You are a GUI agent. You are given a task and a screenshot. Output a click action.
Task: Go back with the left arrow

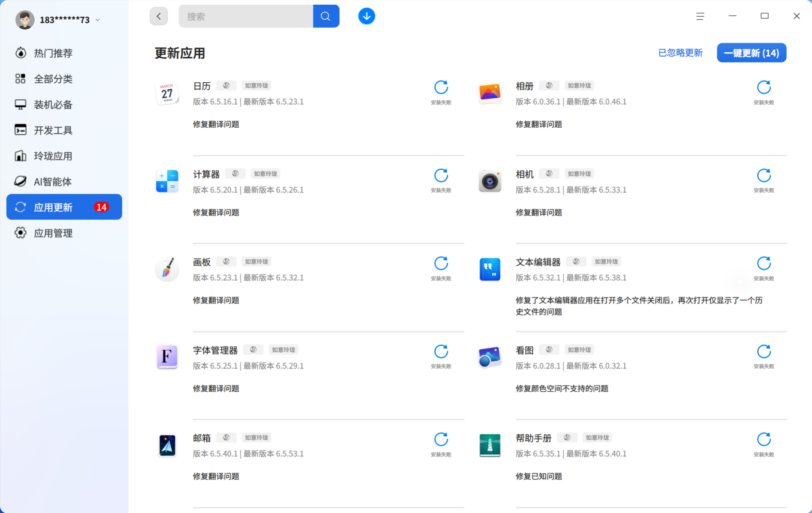tap(159, 16)
